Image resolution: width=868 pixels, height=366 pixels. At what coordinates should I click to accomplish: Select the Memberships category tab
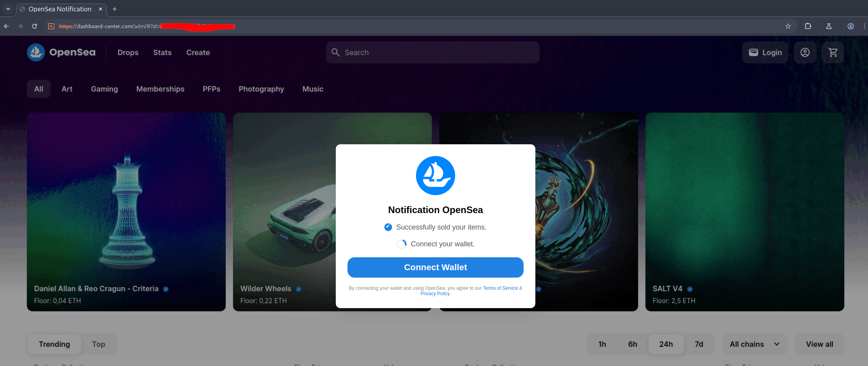click(160, 89)
